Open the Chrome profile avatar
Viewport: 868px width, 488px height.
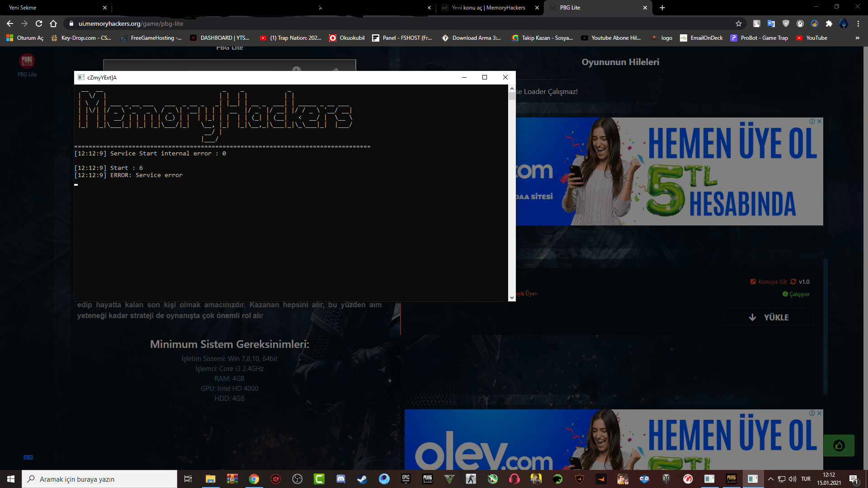[844, 23]
